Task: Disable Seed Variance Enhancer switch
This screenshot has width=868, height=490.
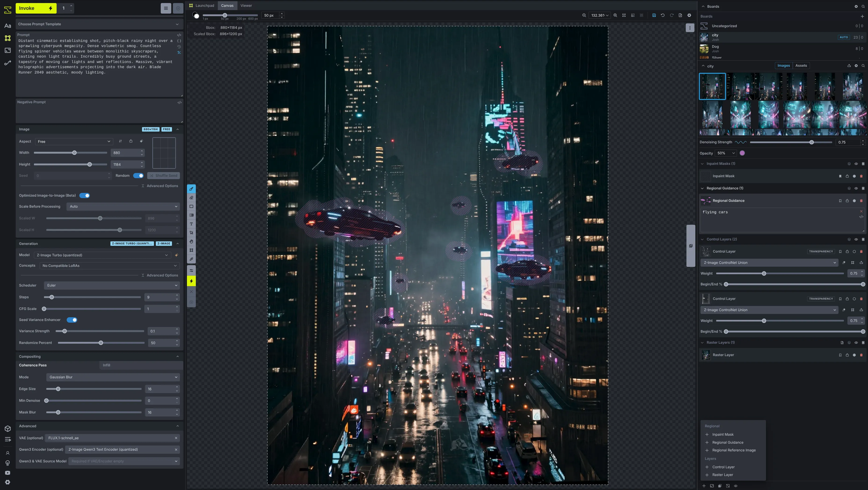Action: click(72, 320)
